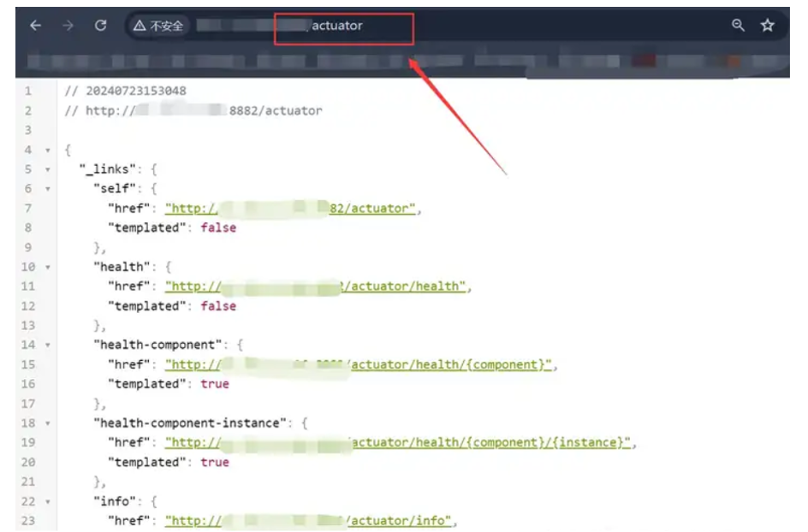Select the "info" key text

coord(115,501)
